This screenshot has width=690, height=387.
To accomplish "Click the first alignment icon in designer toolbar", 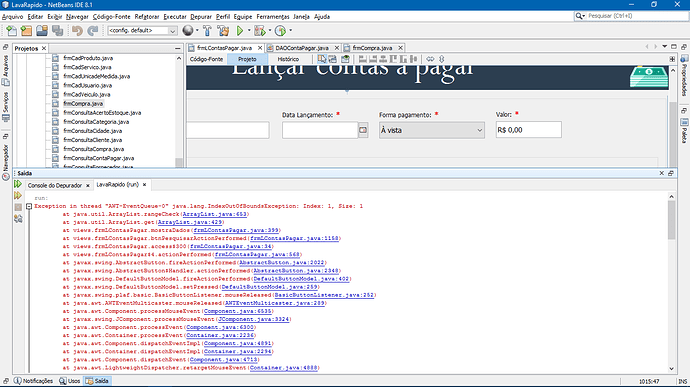I will [363, 59].
